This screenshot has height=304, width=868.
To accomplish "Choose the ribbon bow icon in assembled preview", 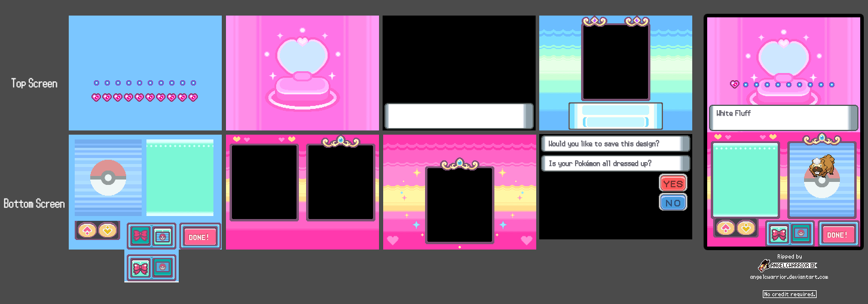I will point(778,234).
